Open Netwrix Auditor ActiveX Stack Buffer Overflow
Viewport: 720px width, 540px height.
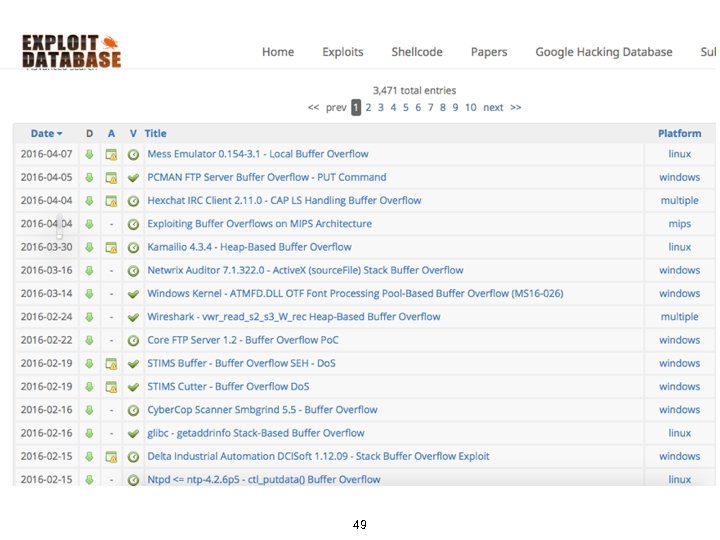(305, 270)
